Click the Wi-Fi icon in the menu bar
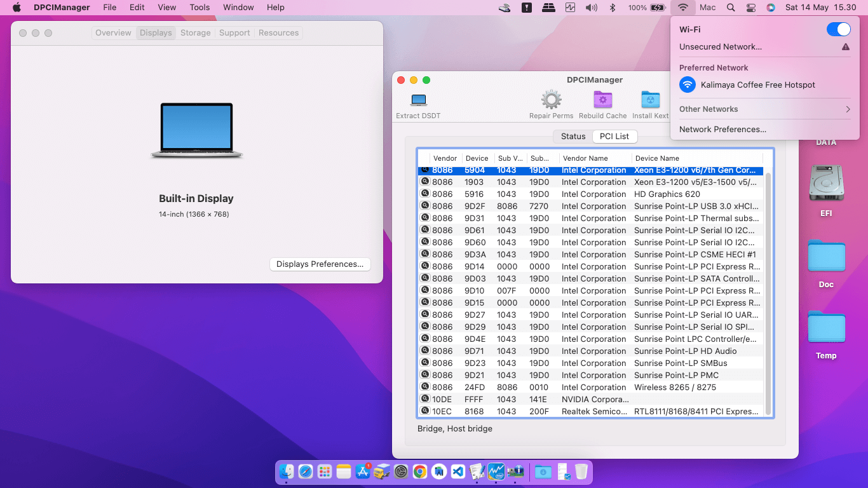This screenshot has height=488, width=868. (x=683, y=8)
